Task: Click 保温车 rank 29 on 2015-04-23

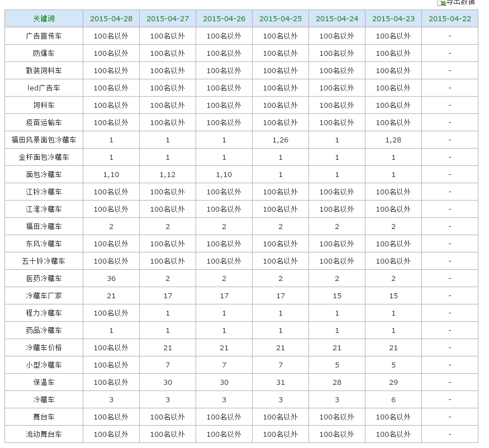Action: pyautogui.click(x=393, y=382)
